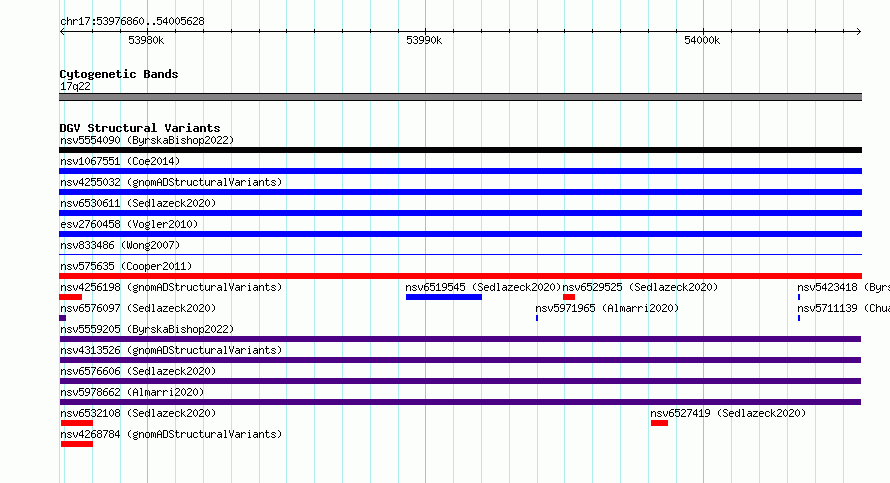The width and height of the screenshot is (890, 483).
Task: Click the blue bar under esv2760458
Action: pyautogui.click(x=460, y=234)
